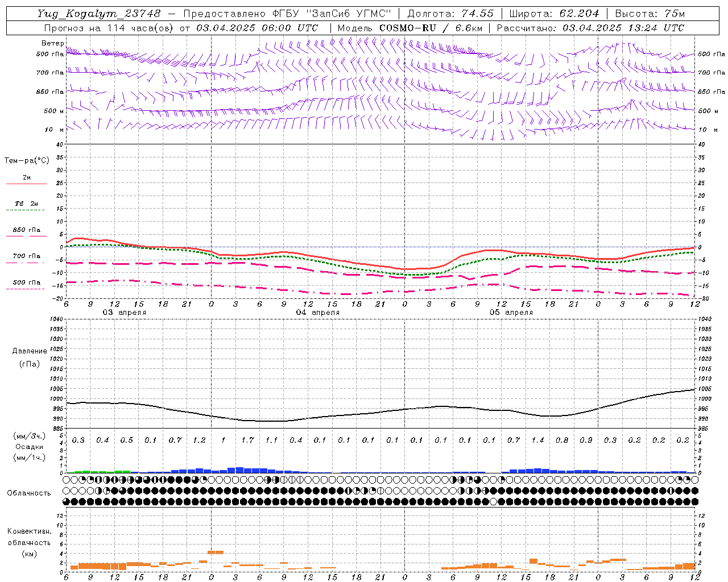This screenshot has height=582, width=728.
Task: Click the lone empty circle in the lowest cloud row
Action: click(494, 502)
